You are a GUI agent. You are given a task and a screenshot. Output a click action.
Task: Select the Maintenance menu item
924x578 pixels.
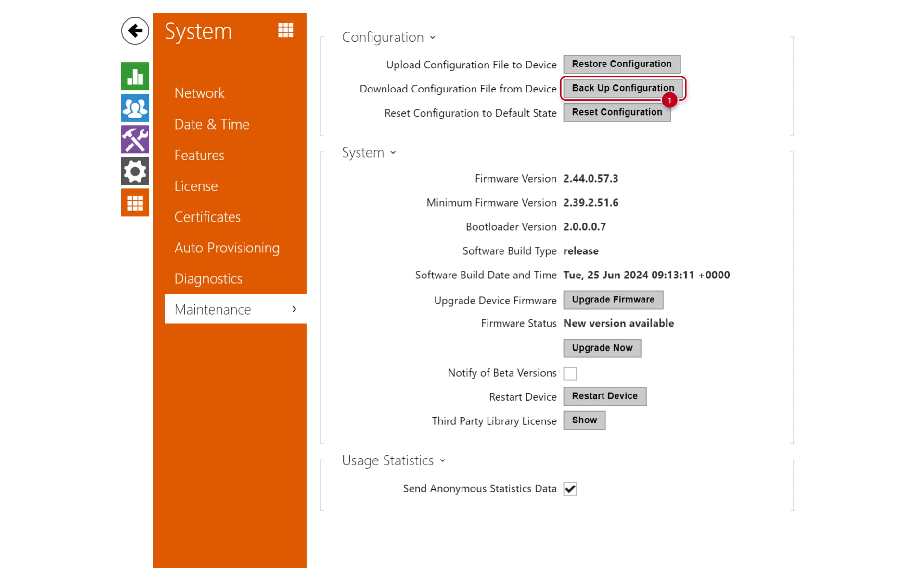tap(235, 309)
